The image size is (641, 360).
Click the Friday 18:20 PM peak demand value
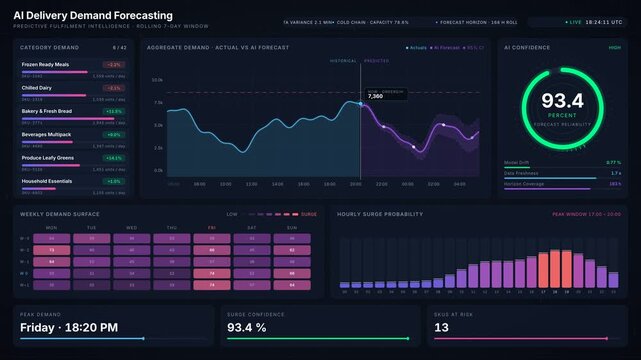click(69, 327)
